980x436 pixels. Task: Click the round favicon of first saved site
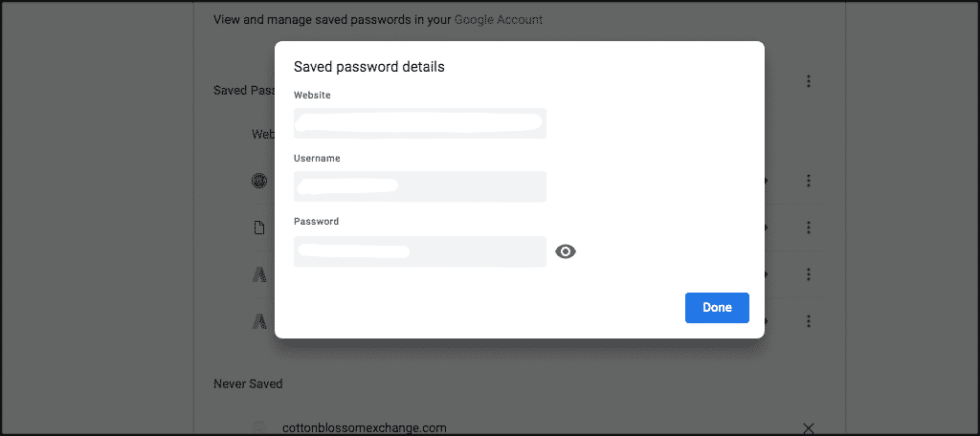tap(258, 181)
